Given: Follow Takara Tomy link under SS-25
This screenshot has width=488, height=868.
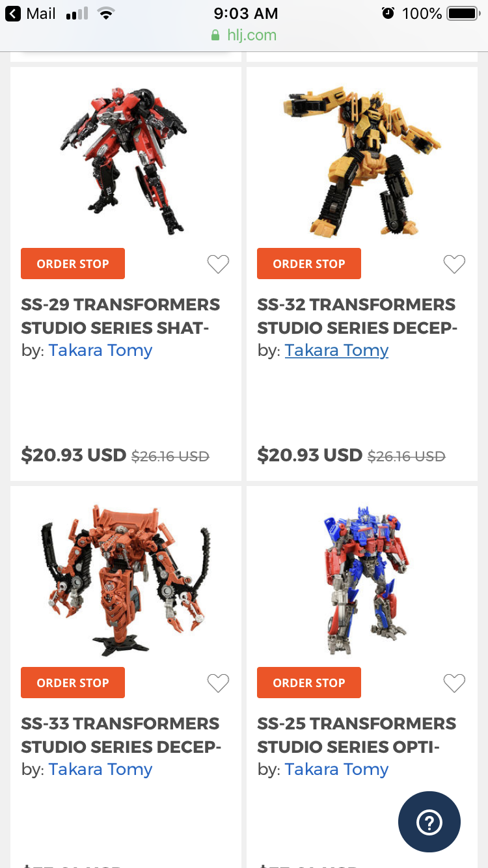Looking at the screenshot, I should [x=336, y=769].
